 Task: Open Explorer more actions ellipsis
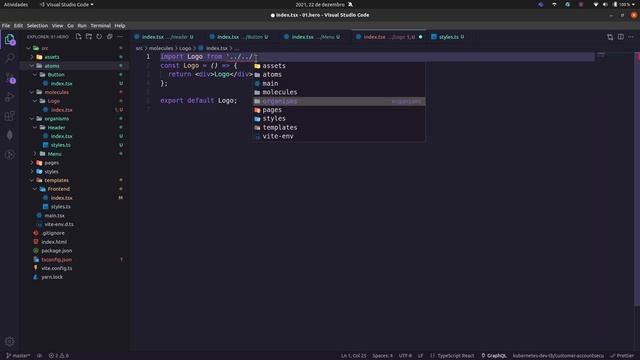tap(120, 37)
